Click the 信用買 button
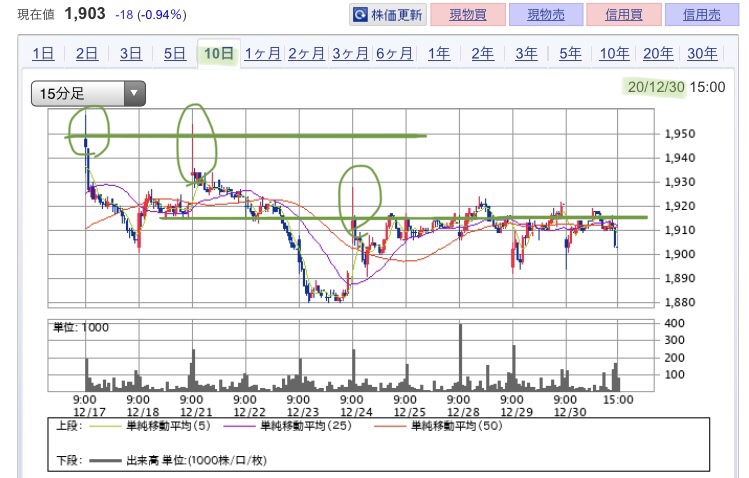The height and width of the screenshot is (478, 749). tap(623, 15)
